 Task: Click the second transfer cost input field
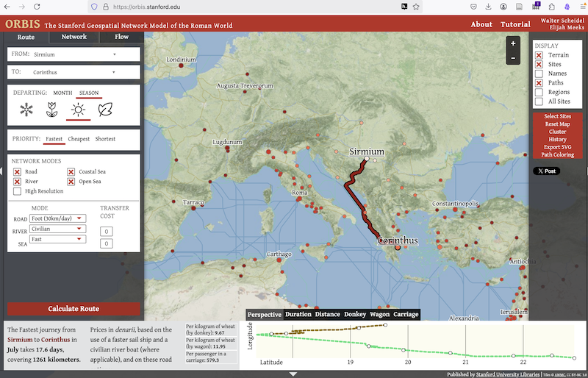(106, 243)
